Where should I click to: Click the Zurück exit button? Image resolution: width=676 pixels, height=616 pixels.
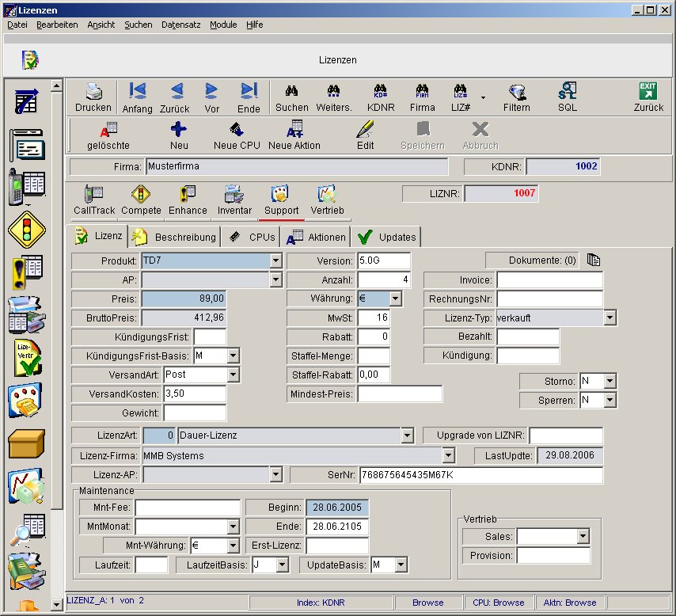(648, 97)
